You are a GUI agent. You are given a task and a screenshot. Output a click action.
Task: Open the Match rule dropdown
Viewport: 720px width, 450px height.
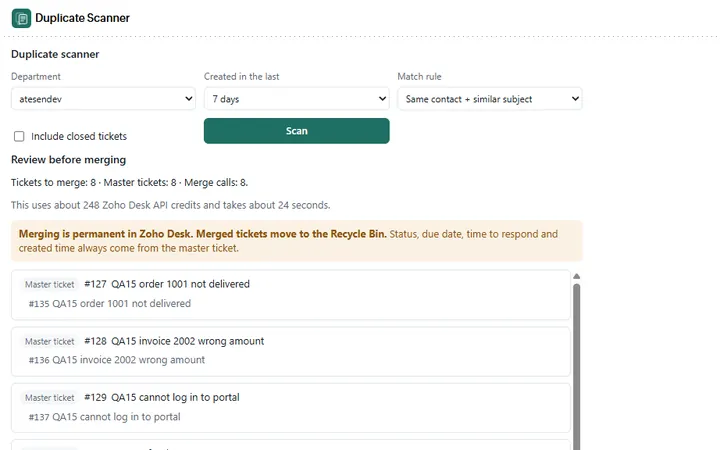tap(490, 99)
